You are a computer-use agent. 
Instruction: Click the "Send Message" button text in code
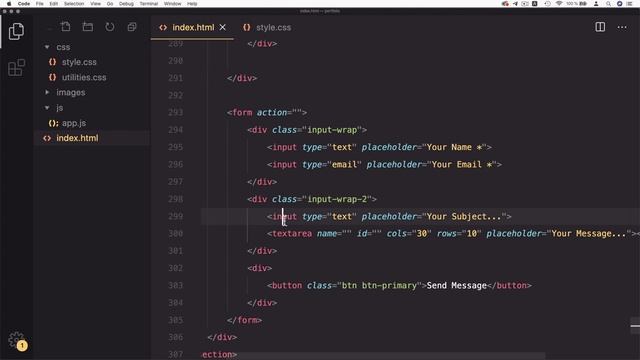coord(457,285)
